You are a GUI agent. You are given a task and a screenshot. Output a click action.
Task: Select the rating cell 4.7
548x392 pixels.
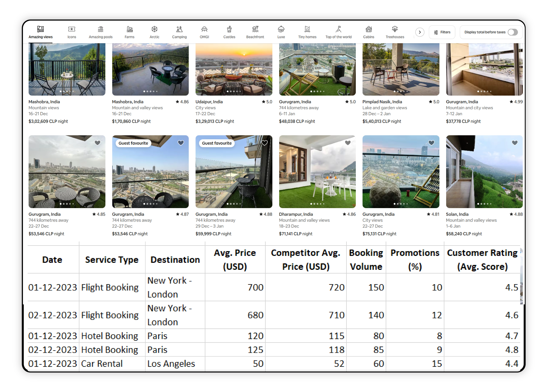(482, 336)
